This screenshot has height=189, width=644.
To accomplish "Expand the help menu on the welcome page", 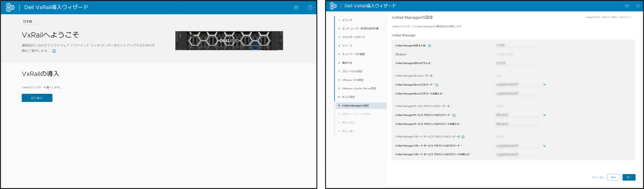I will click(310, 7).
